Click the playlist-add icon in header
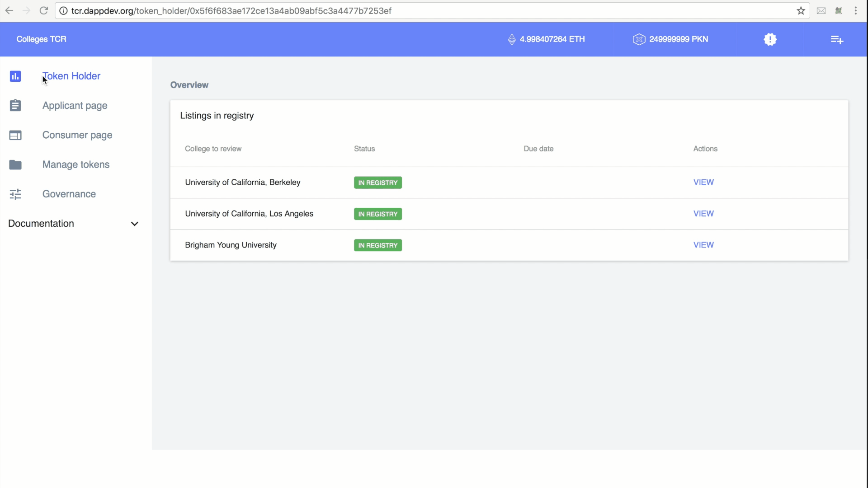 click(x=837, y=40)
